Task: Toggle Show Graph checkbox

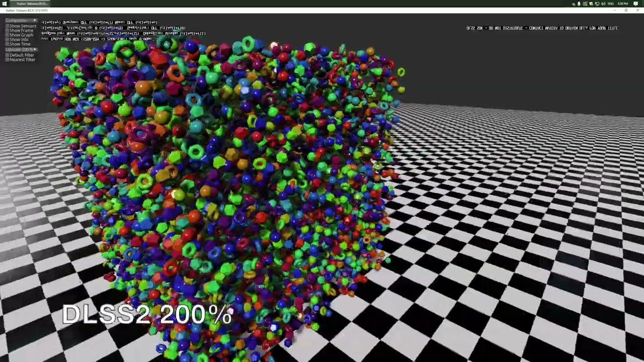Action: tap(7, 35)
